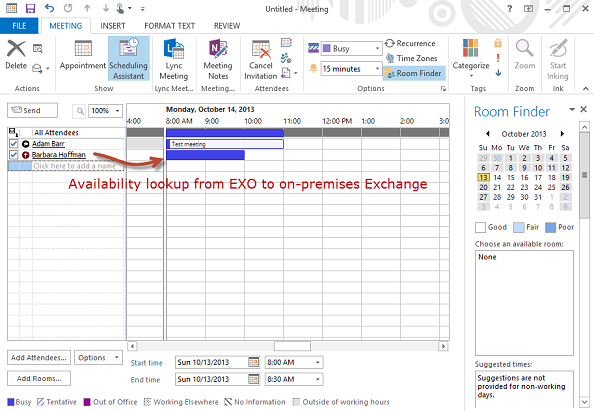Collapse the ribbon with the chevron

coord(586,88)
